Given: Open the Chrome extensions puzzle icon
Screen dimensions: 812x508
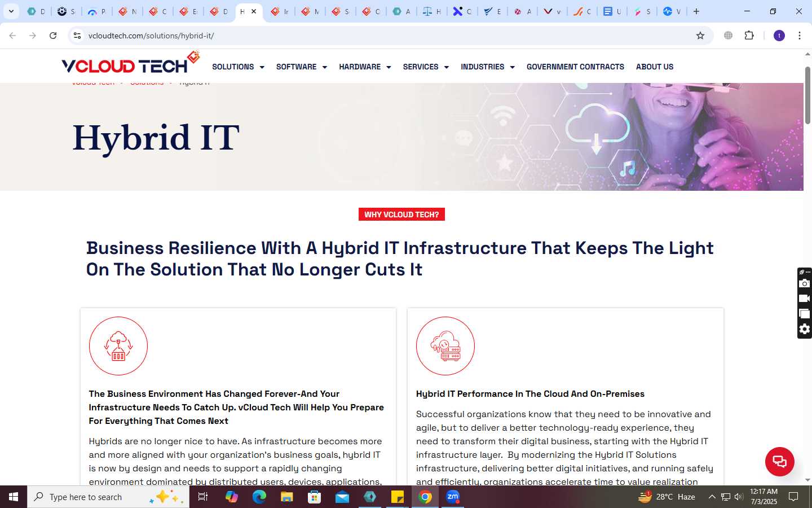Looking at the screenshot, I should point(749,36).
